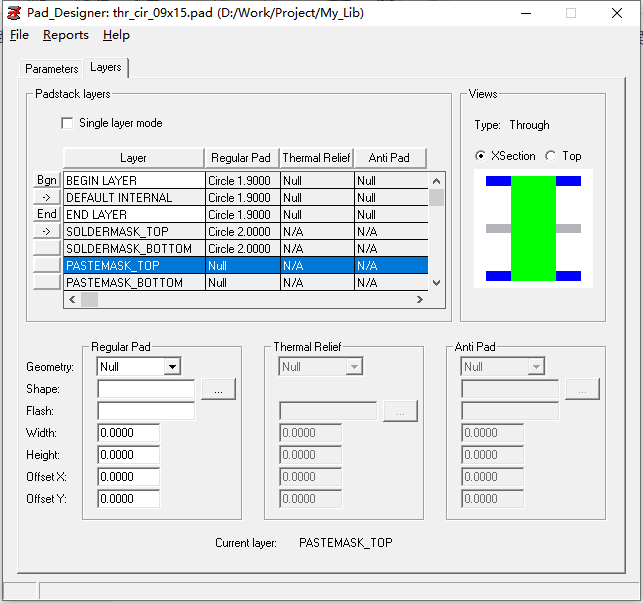643x603 pixels.
Task: Click the Regular Pad Width field
Action: tap(129, 433)
